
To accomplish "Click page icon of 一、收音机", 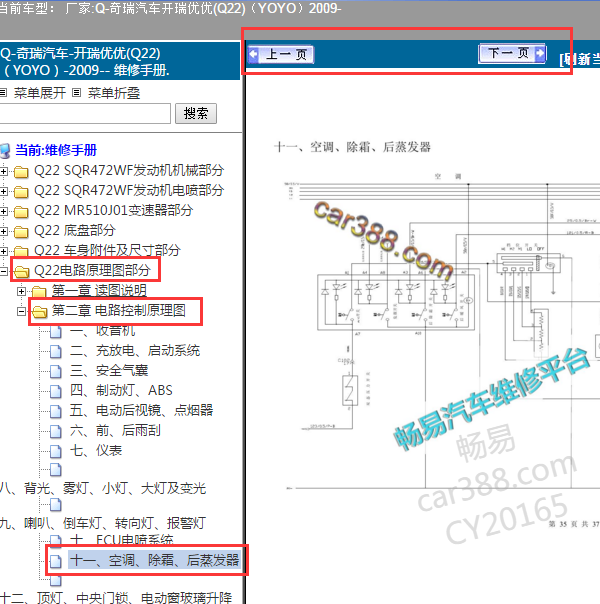I will pos(56,332).
